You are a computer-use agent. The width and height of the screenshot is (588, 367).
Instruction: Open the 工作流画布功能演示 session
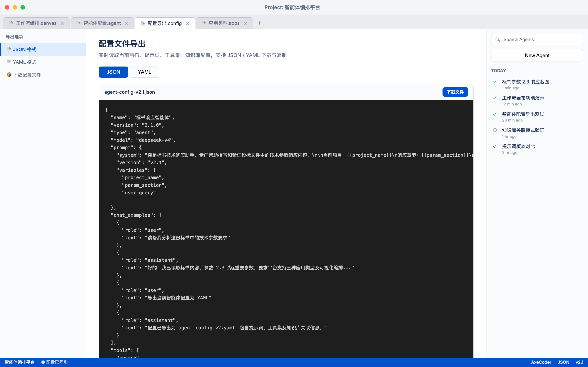(x=537, y=100)
